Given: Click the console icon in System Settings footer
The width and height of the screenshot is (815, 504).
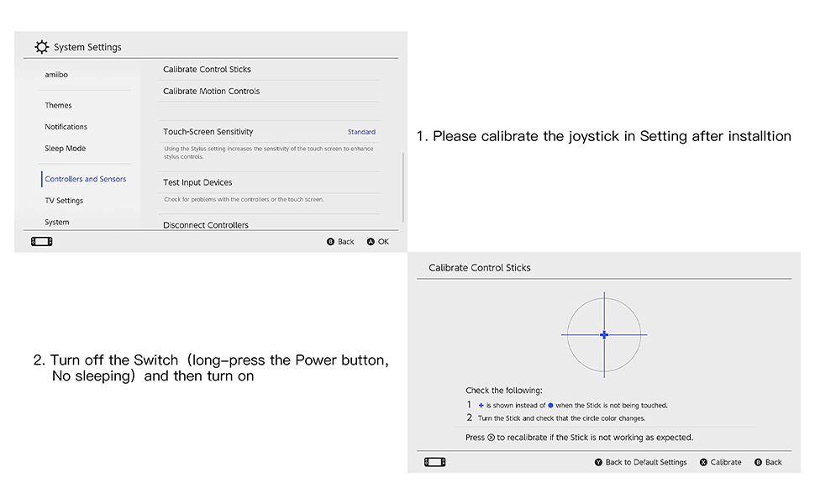Looking at the screenshot, I should 41,242.
